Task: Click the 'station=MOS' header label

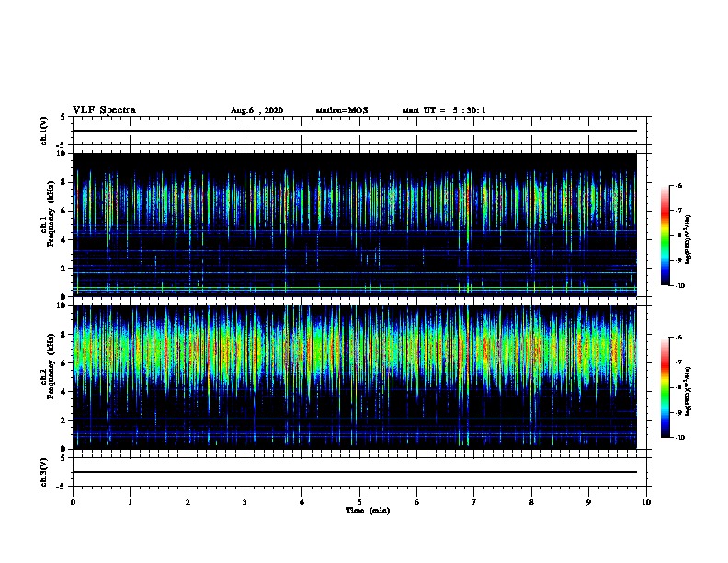Action: point(342,110)
